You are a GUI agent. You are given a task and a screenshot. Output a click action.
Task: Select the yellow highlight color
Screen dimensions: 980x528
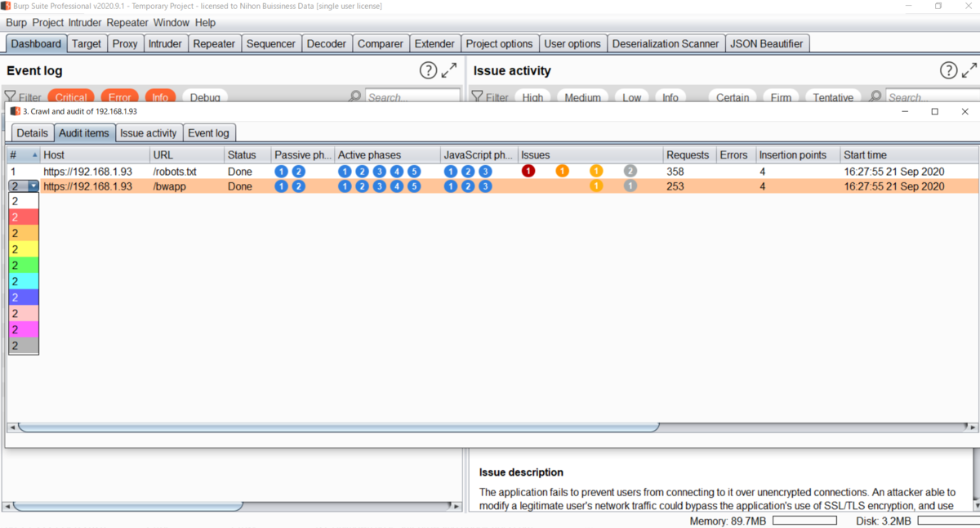[24, 248]
